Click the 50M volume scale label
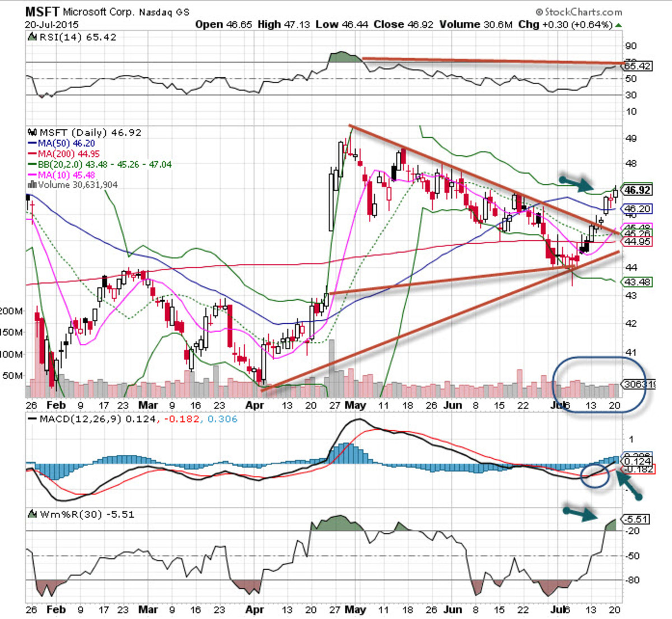 [13, 376]
